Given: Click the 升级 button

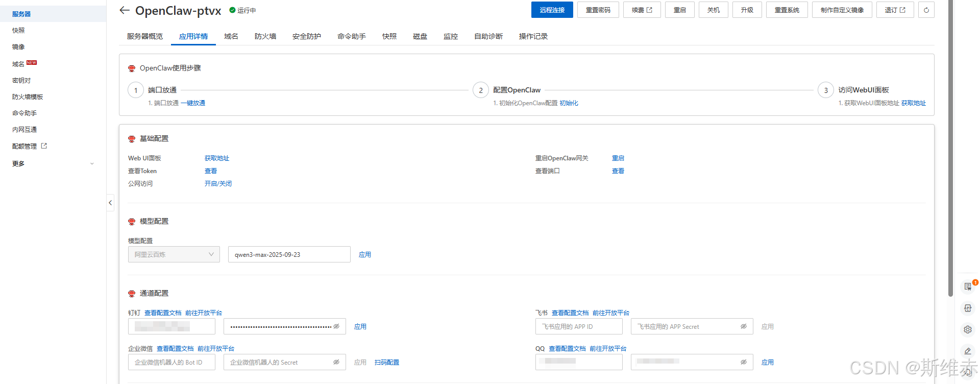Looking at the screenshot, I should click(x=747, y=10).
